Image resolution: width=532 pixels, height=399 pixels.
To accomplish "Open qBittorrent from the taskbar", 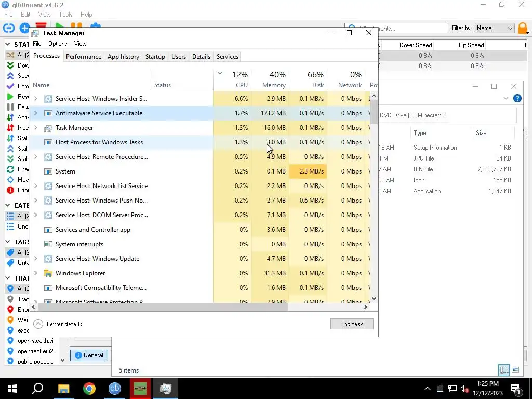I will [115, 389].
